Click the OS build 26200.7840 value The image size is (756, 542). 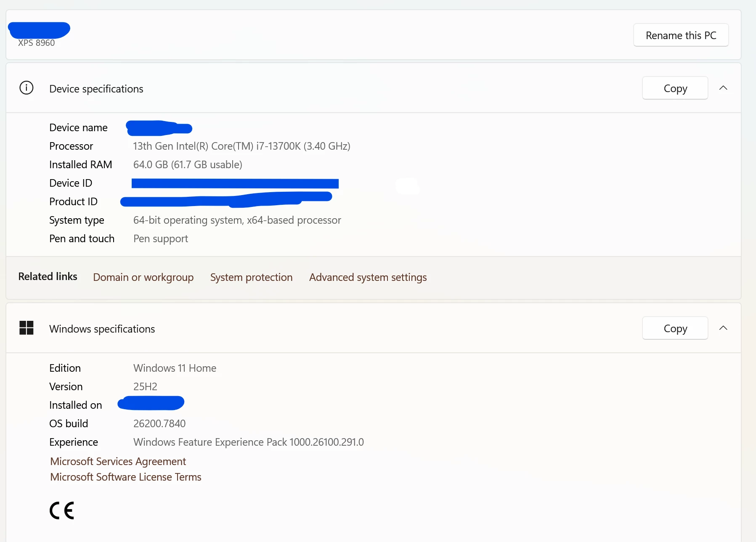coord(159,423)
